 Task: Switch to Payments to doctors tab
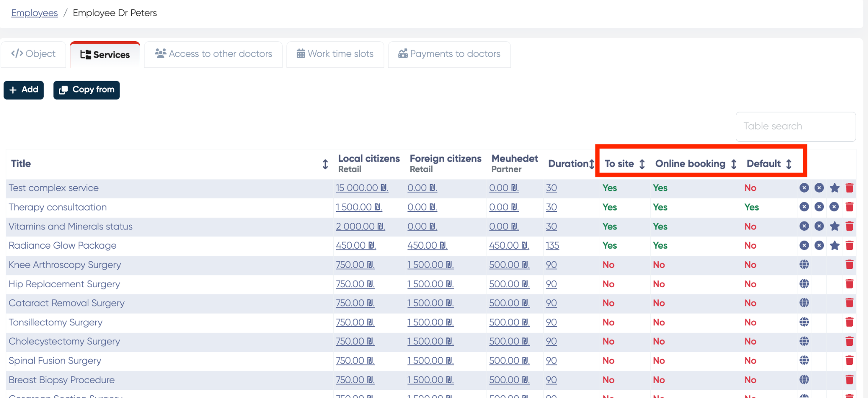449,54
